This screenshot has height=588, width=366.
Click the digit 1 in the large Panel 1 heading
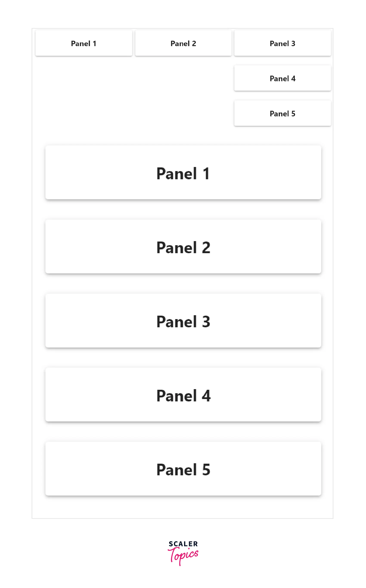click(x=206, y=174)
